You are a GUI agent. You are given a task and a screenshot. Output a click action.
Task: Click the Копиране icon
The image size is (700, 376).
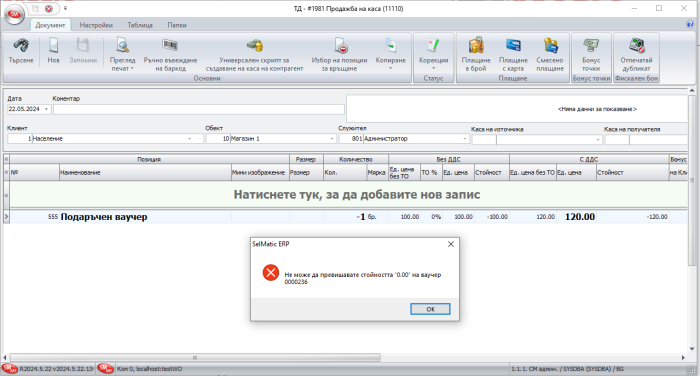coord(391,45)
